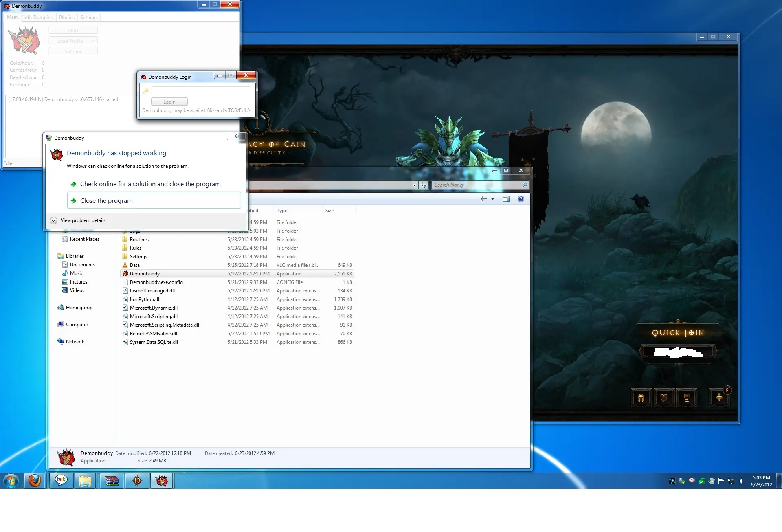Expand the view options dropdown arrow in Explorer
The width and height of the screenshot is (782, 532).
tap(492, 199)
